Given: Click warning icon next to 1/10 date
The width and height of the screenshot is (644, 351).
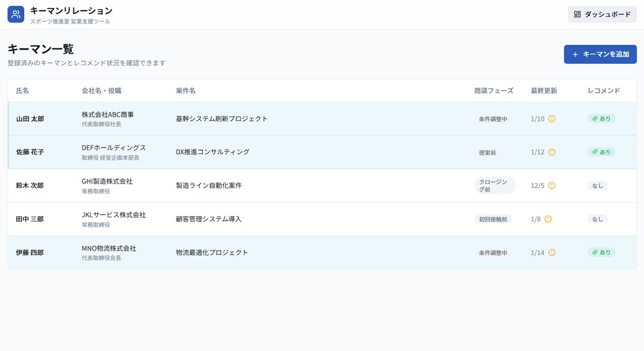Looking at the screenshot, I should 552,119.
